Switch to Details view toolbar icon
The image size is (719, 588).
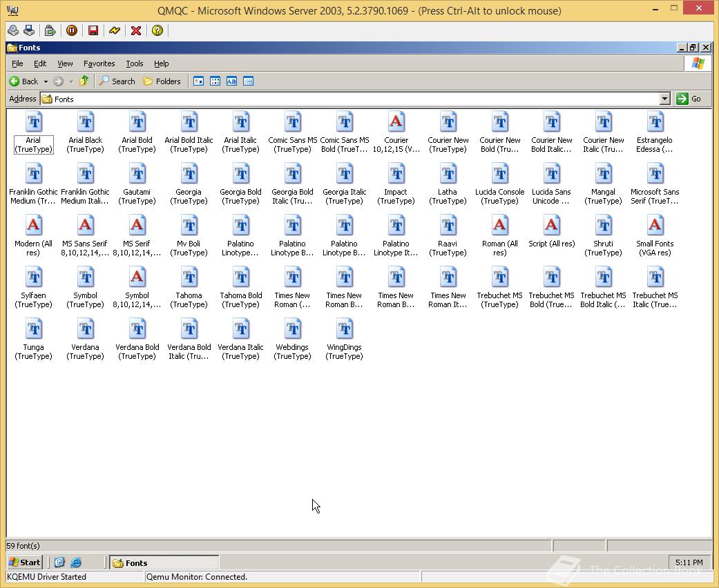tap(248, 81)
